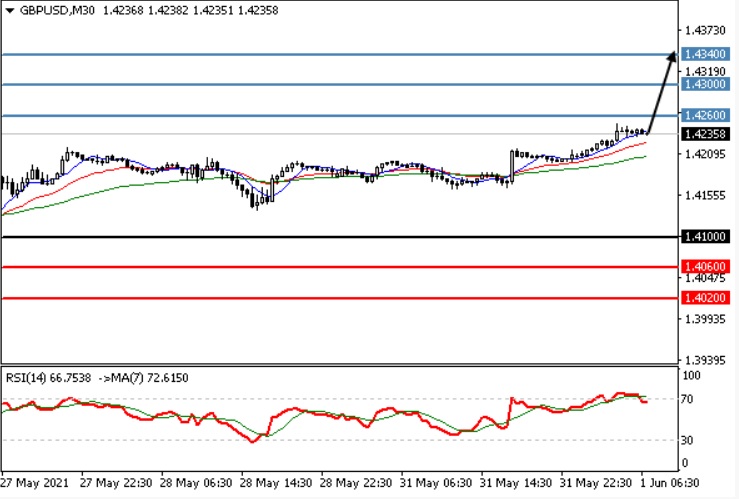Click the 1.43000 price level label

(x=705, y=84)
